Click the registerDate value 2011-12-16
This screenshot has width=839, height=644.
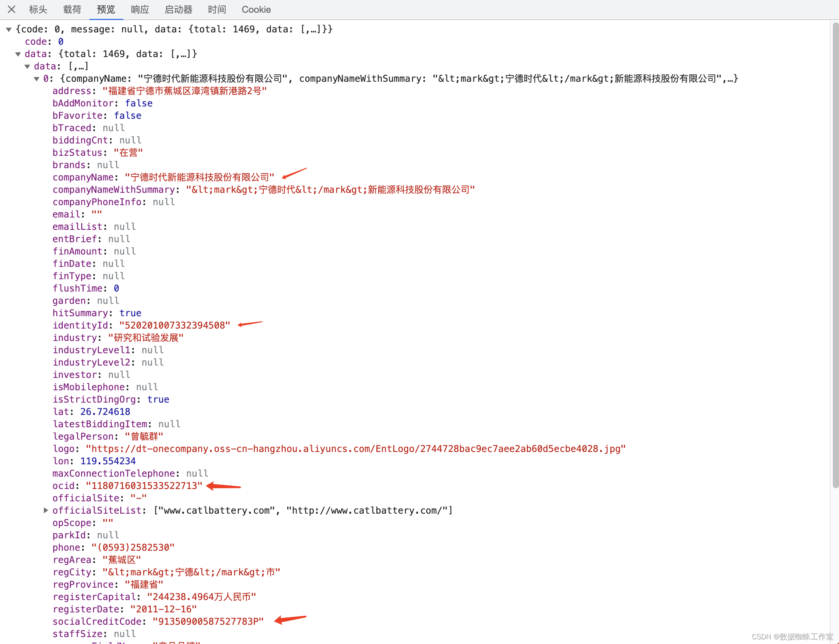[x=163, y=609]
